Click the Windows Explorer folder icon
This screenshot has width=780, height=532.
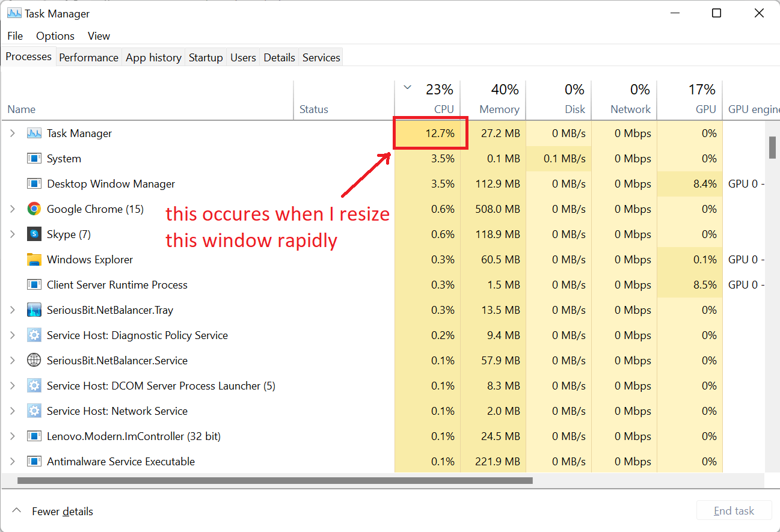(34, 260)
